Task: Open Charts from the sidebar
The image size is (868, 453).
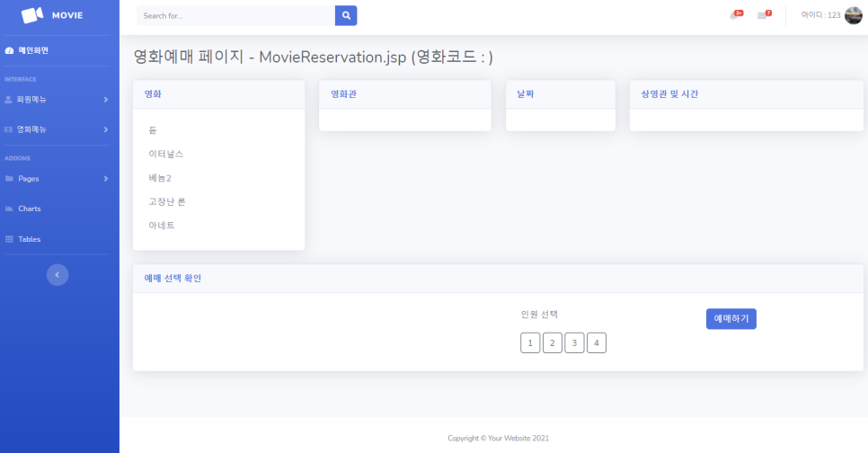Action: pos(29,209)
